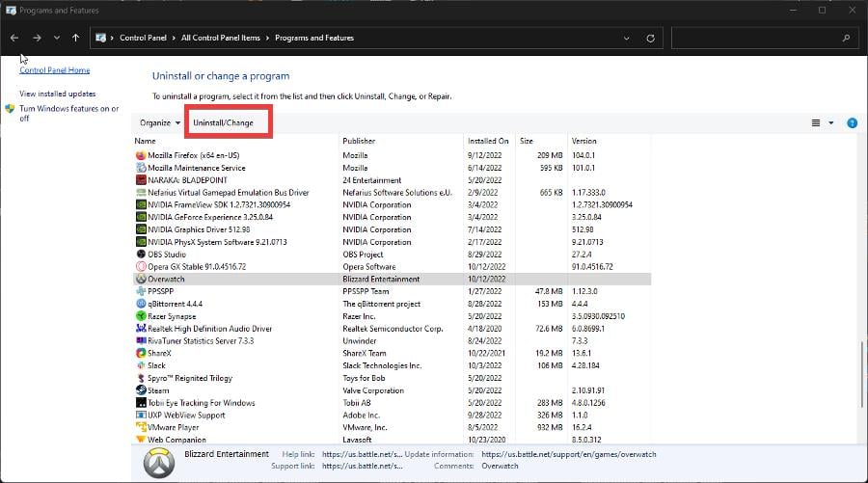Click the OBS Studio icon
868x483 pixels.
click(141, 254)
